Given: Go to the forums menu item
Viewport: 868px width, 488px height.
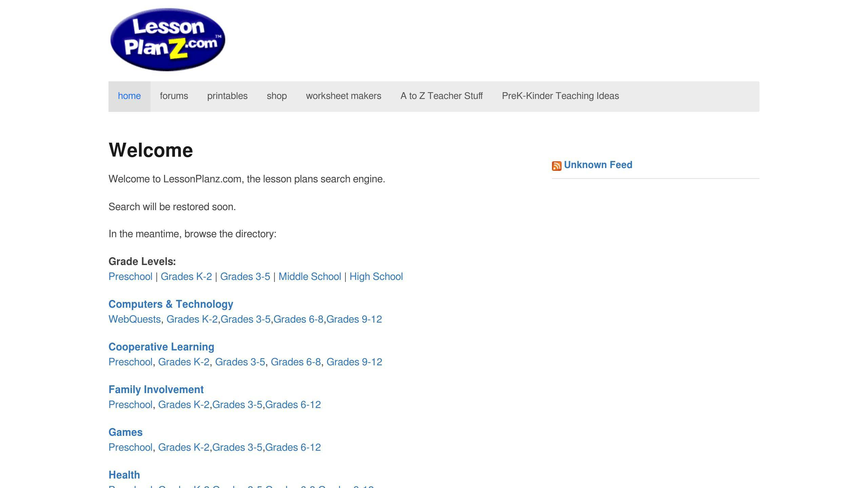Looking at the screenshot, I should 174,96.
